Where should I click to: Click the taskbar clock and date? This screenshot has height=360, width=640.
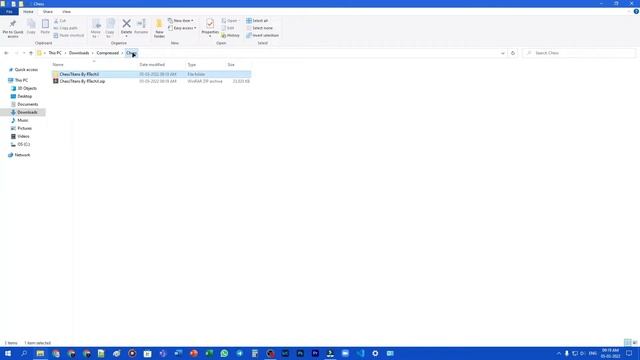coord(610,353)
